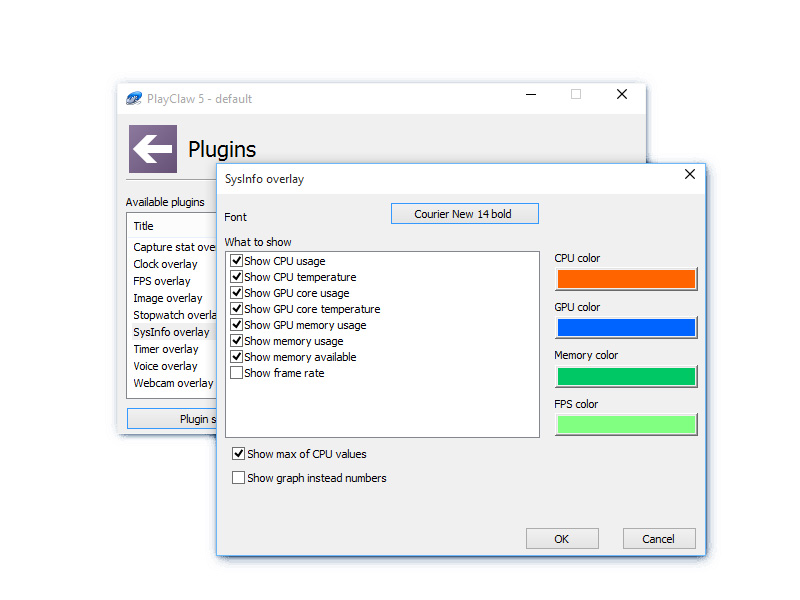
Task: Uncheck Show GPU memory usage
Action: pyautogui.click(x=237, y=325)
